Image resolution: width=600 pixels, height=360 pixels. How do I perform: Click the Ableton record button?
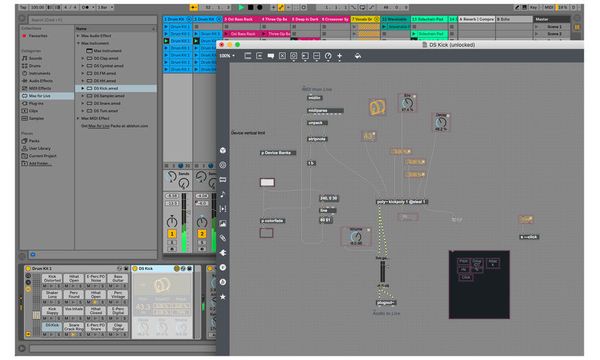click(x=259, y=7)
